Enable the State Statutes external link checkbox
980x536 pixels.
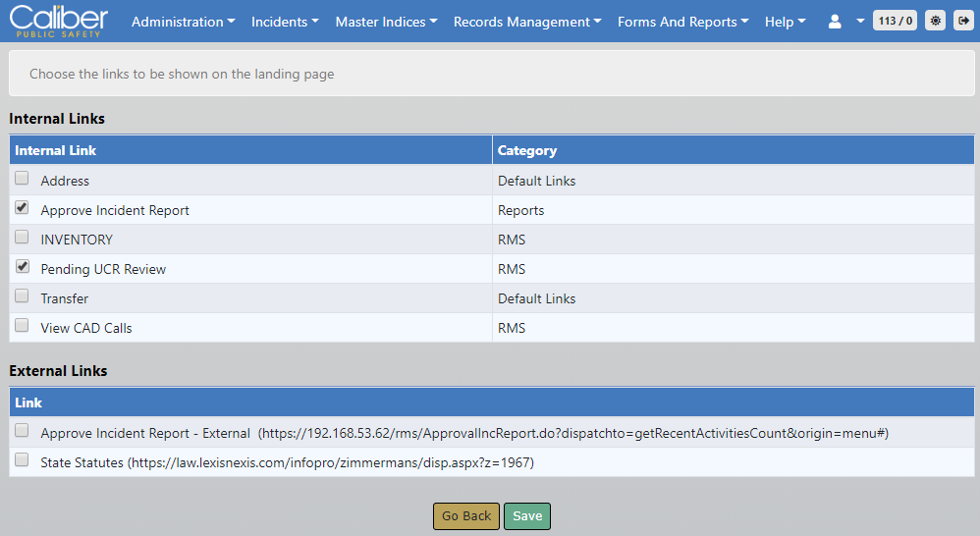pos(22,460)
